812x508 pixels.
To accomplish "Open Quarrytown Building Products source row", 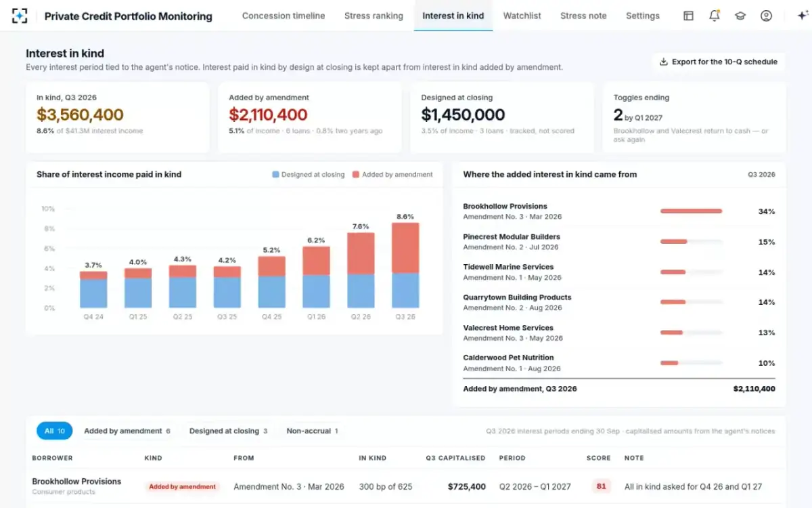I will pyautogui.click(x=619, y=302).
